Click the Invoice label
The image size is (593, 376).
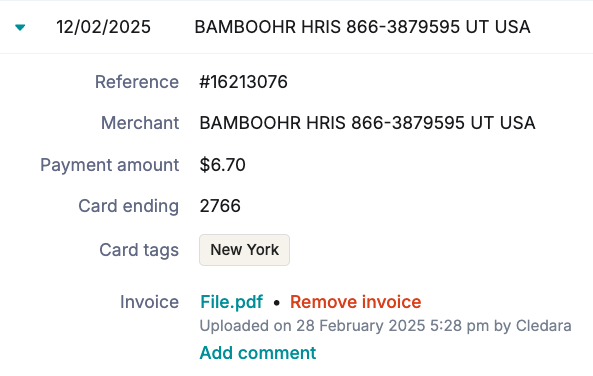(x=149, y=302)
